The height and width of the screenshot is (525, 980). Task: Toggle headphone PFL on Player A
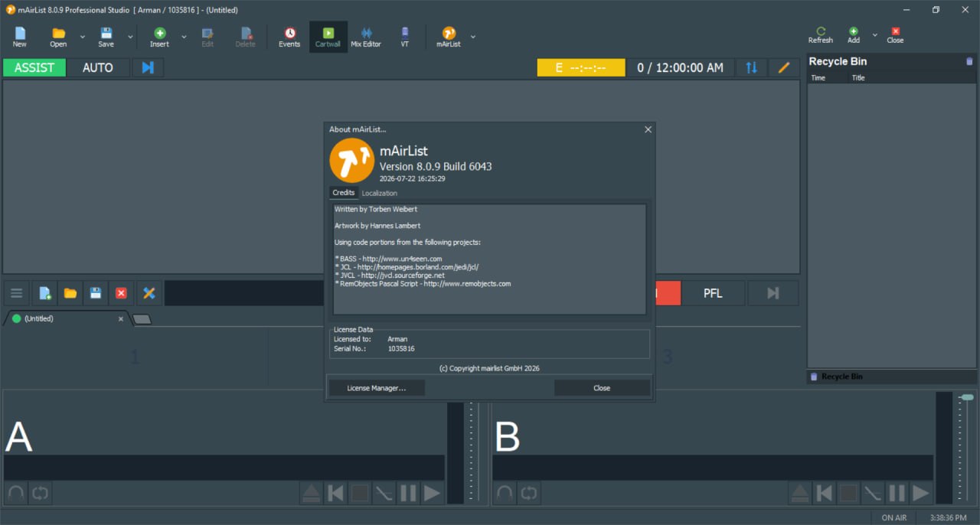click(15, 493)
